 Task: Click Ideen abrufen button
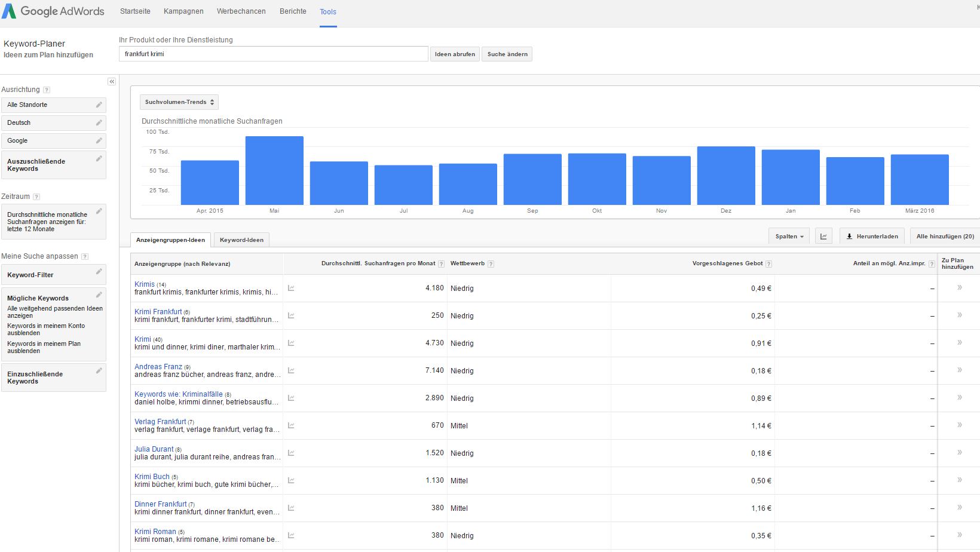(x=455, y=54)
